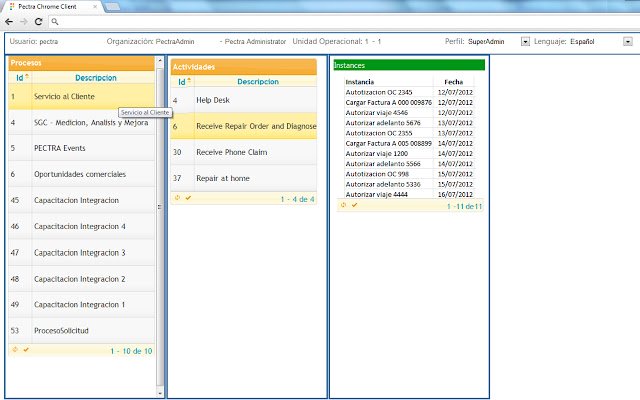Select instance Autorizar viaje 1200
Screen dimensions: 640x400
tap(409, 153)
